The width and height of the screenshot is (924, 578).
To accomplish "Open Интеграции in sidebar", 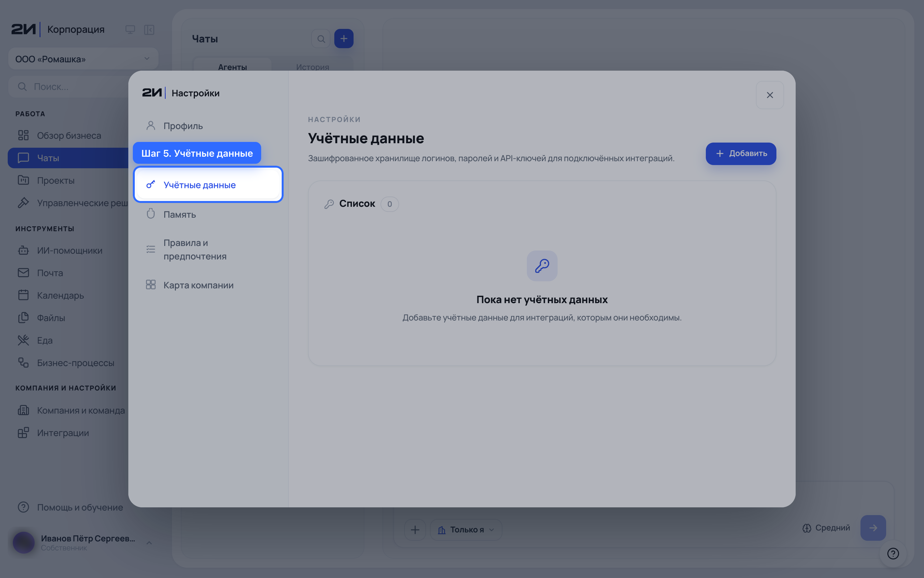I will [x=69, y=433].
